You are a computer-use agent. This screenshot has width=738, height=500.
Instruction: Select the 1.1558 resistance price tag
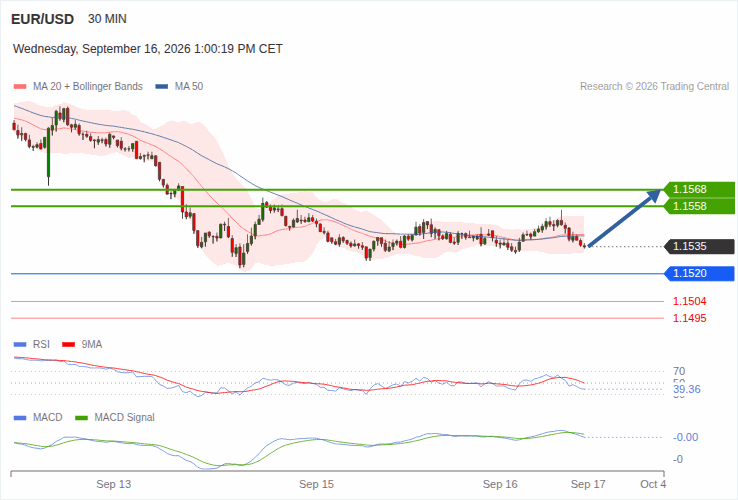point(699,206)
